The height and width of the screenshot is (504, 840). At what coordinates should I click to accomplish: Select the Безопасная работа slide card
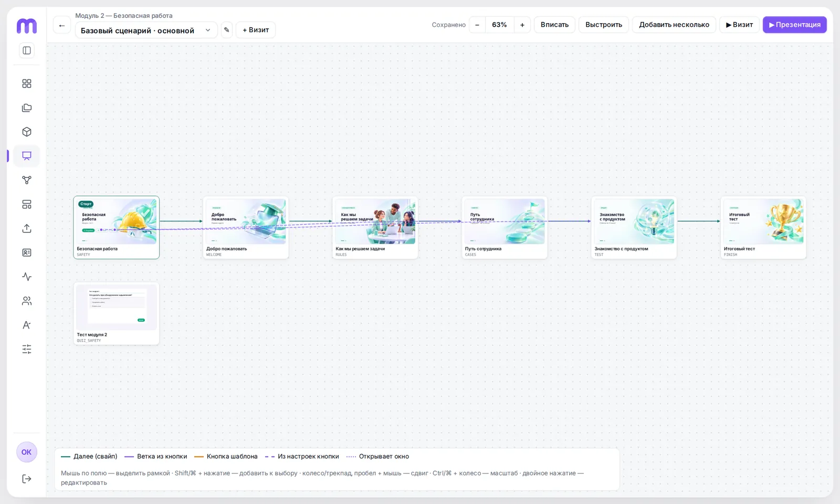point(117,227)
